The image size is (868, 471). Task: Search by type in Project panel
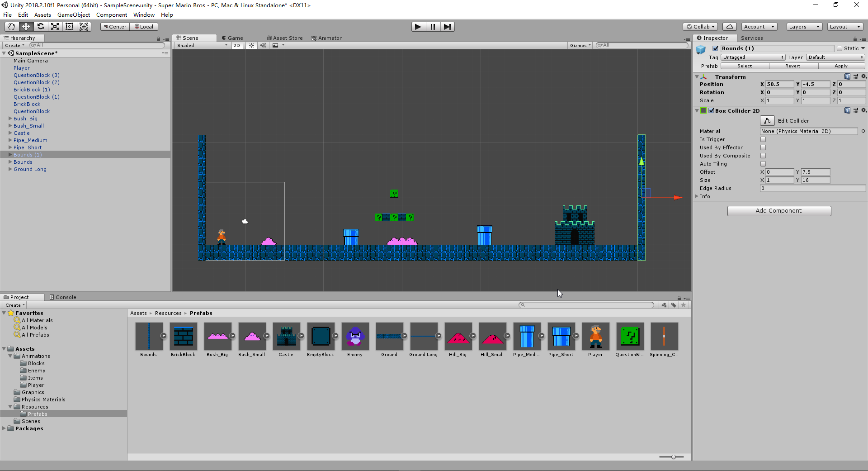664,305
